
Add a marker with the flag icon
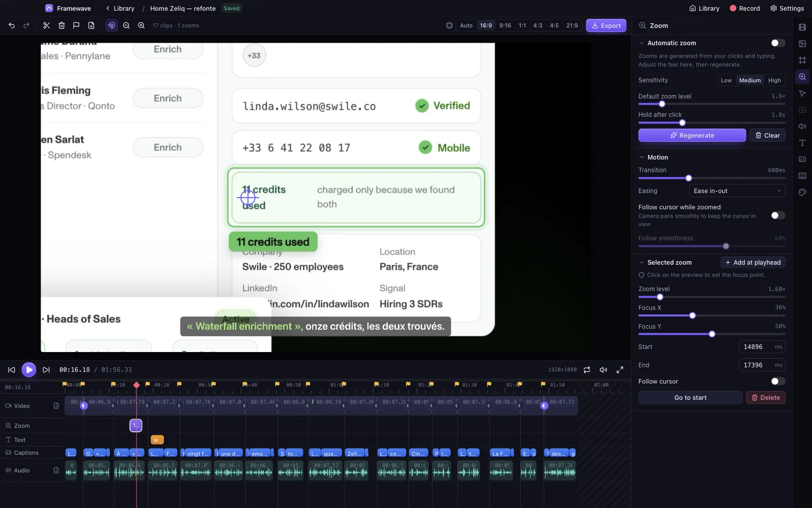76,25
